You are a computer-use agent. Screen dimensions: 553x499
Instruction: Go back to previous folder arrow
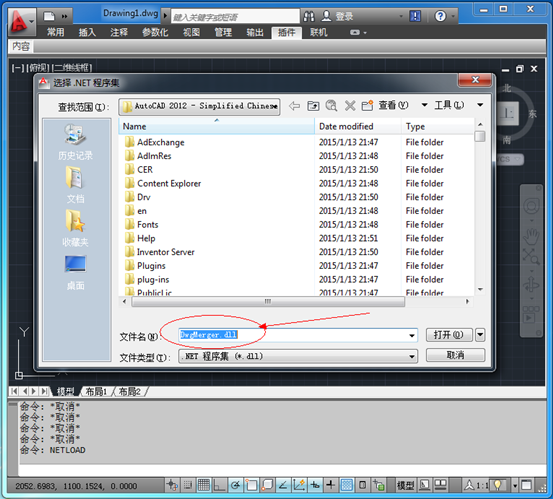(x=294, y=106)
